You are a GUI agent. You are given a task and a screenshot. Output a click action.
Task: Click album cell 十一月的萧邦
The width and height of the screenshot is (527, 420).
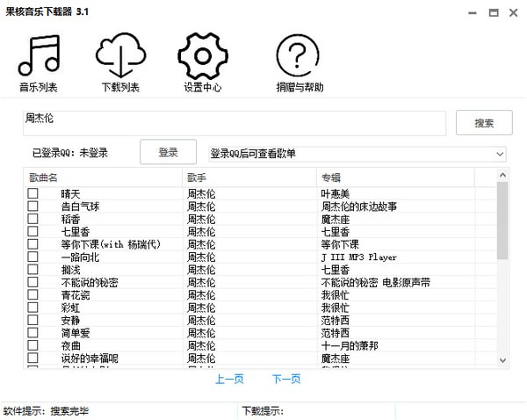[350, 345]
